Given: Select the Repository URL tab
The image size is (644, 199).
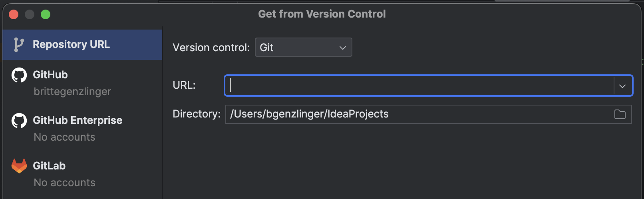Looking at the screenshot, I should tap(71, 44).
